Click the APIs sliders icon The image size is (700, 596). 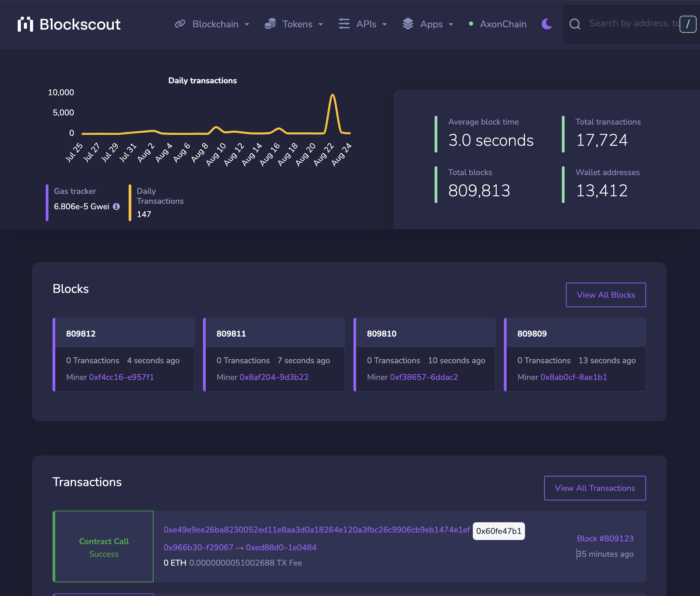pyautogui.click(x=344, y=24)
